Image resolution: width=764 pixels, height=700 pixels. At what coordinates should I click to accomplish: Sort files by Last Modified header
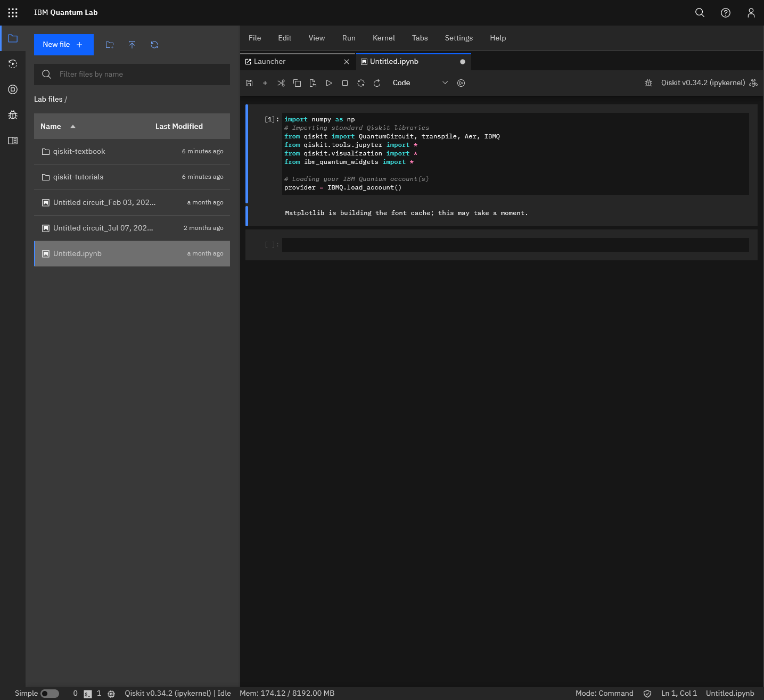(x=179, y=127)
